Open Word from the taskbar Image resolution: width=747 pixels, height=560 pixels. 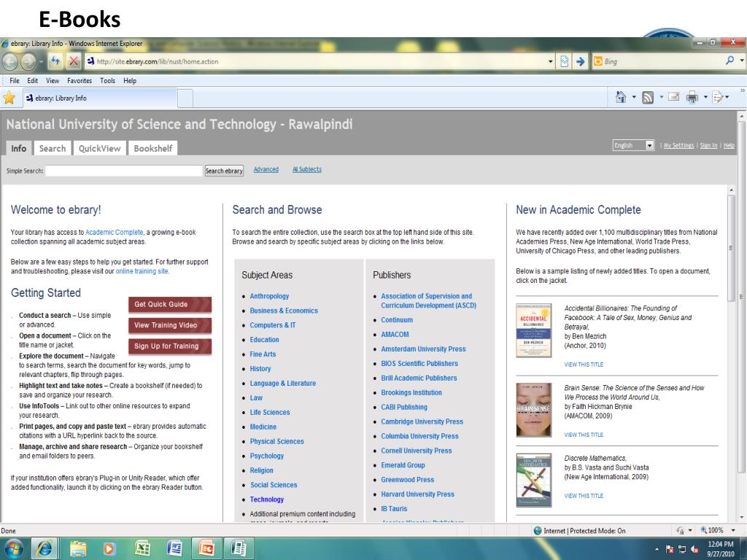pyautogui.click(x=174, y=548)
